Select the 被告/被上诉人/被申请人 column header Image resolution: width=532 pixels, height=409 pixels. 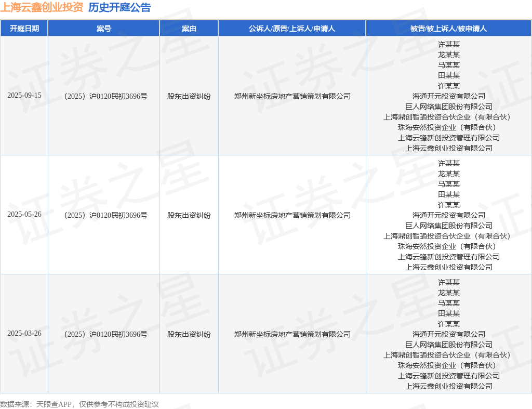tap(448, 29)
